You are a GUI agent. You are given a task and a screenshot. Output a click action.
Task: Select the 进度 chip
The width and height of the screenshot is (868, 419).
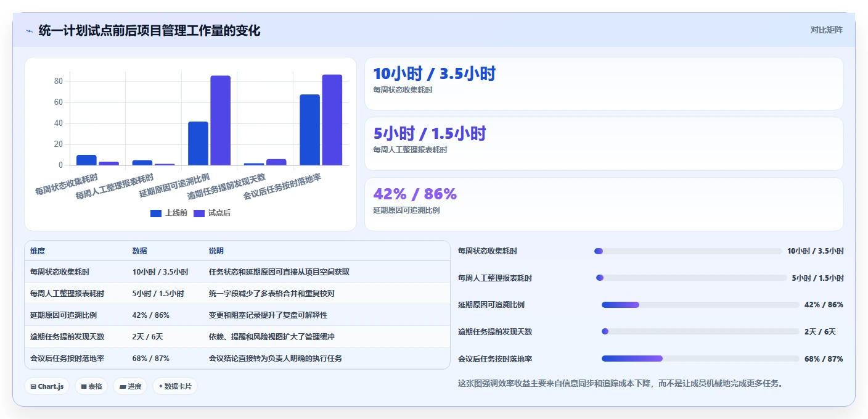(130, 386)
